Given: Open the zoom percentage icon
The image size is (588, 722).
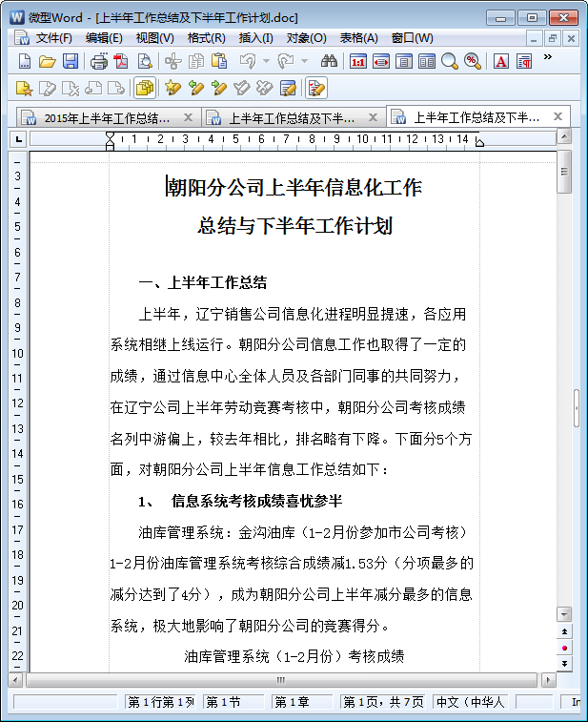Looking at the screenshot, I should [x=473, y=61].
